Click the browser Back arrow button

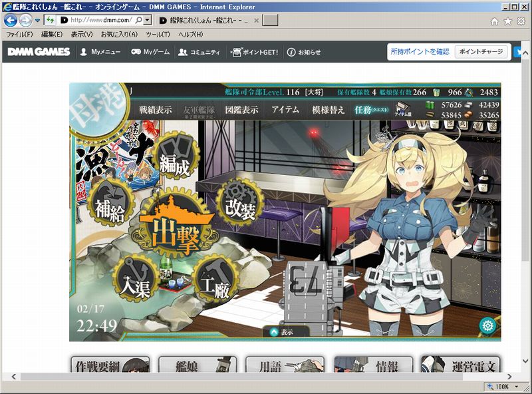pos(11,21)
